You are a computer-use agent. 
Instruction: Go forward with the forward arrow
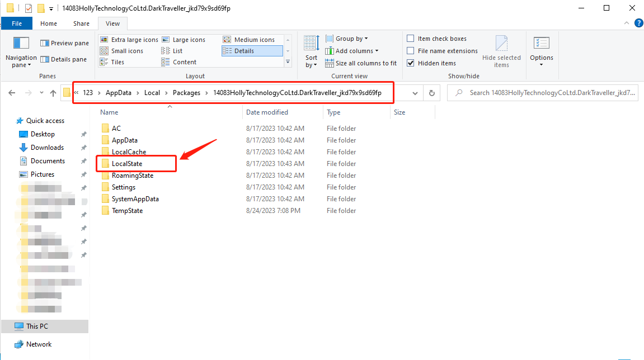(x=29, y=93)
